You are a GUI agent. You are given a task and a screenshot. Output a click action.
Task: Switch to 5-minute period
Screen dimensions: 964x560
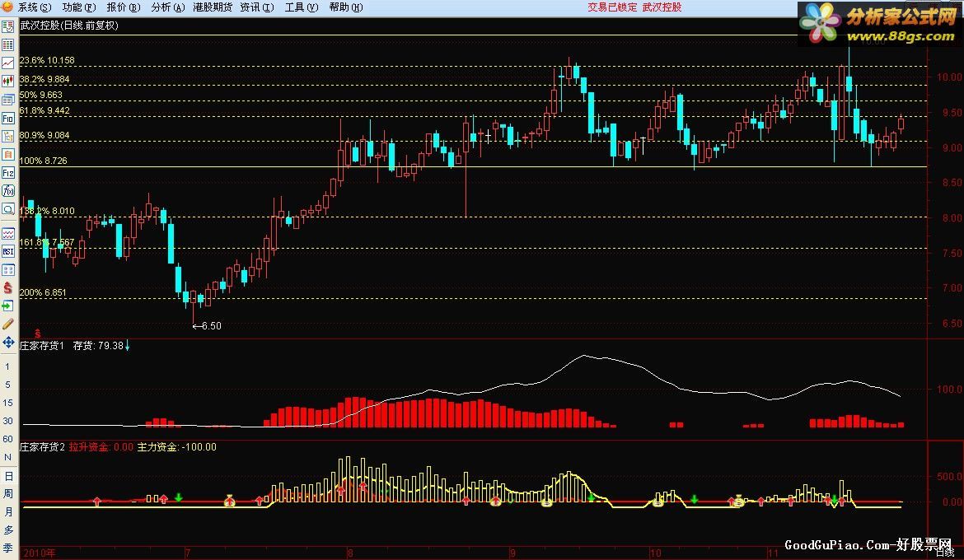coord(8,385)
